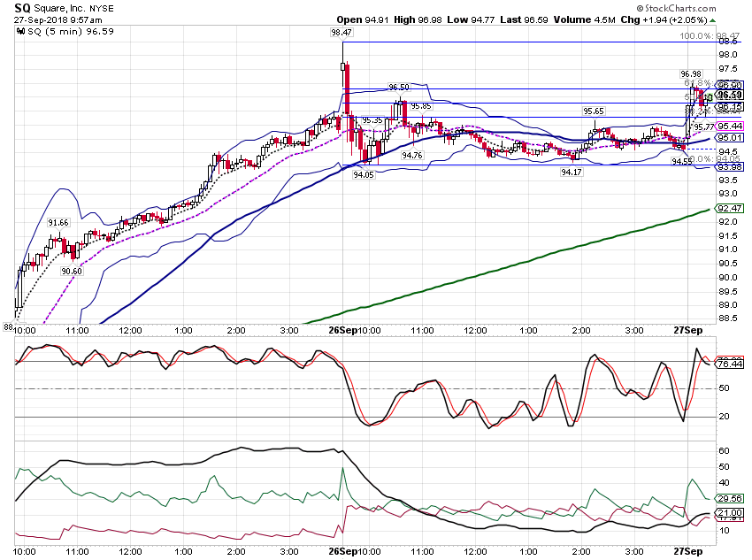Click the 95.35 price label on the chart
752x560 pixels.
[x=372, y=120]
